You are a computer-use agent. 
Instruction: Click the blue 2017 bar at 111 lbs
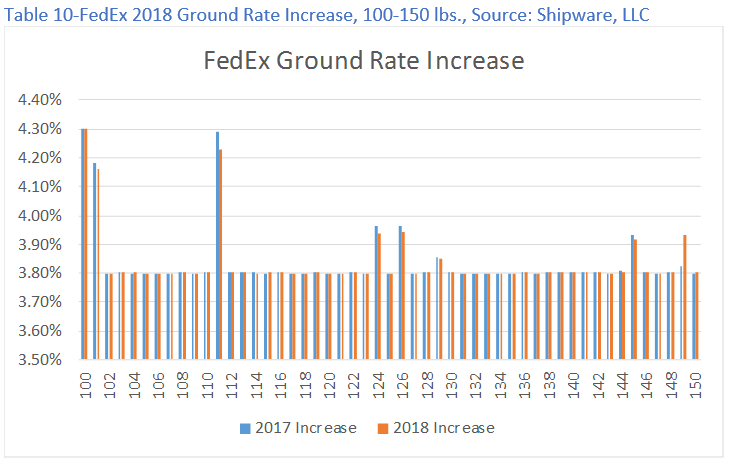pyautogui.click(x=217, y=245)
